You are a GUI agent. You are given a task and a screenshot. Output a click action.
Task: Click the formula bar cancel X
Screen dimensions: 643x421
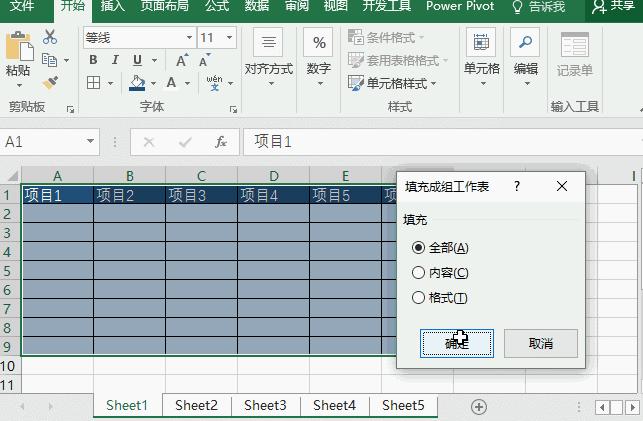(x=149, y=142)
